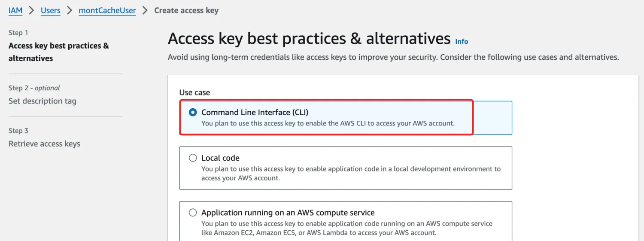Choose the AWS compute service radio button
This screenshot has width=644, height=241.
193,213
